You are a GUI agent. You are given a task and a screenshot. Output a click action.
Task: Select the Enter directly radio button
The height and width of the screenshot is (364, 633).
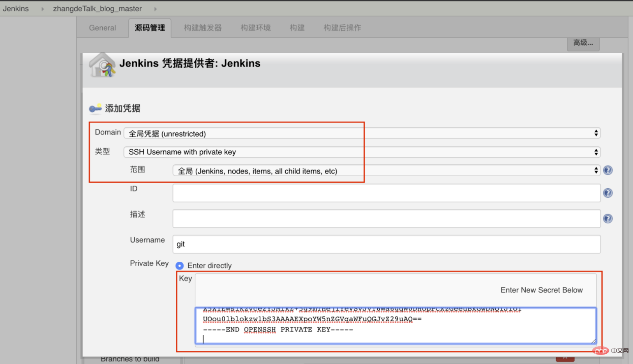180,266
